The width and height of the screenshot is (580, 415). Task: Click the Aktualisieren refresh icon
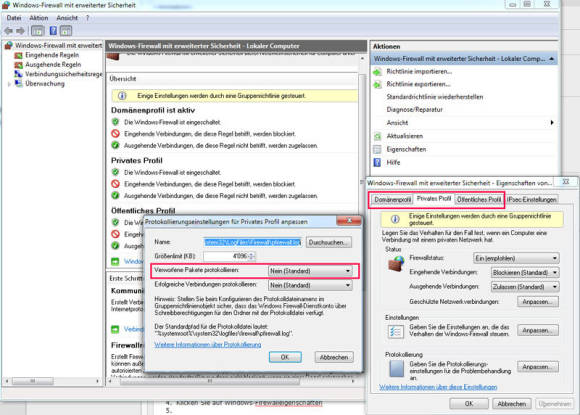click(x=377, y=136)
